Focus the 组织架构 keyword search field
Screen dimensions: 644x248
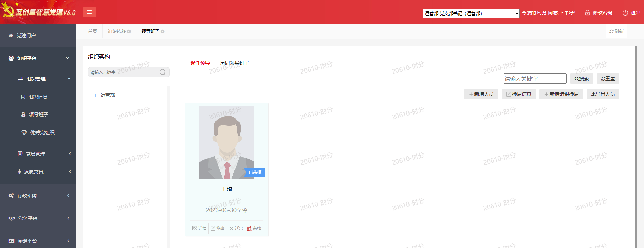[x=128, y=72]
